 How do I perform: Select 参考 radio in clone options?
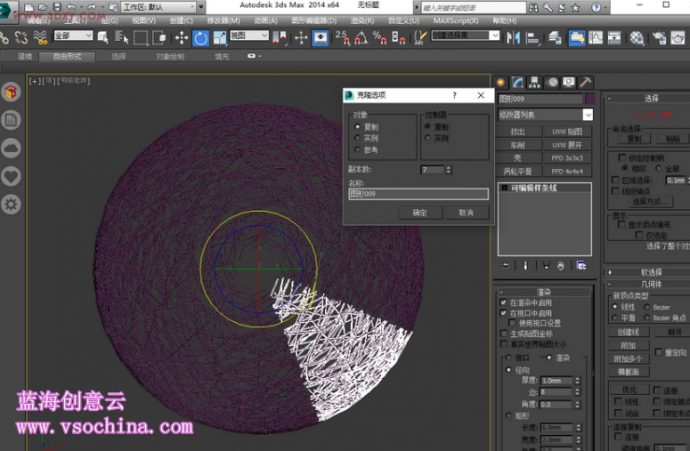(x=357, y=149)
